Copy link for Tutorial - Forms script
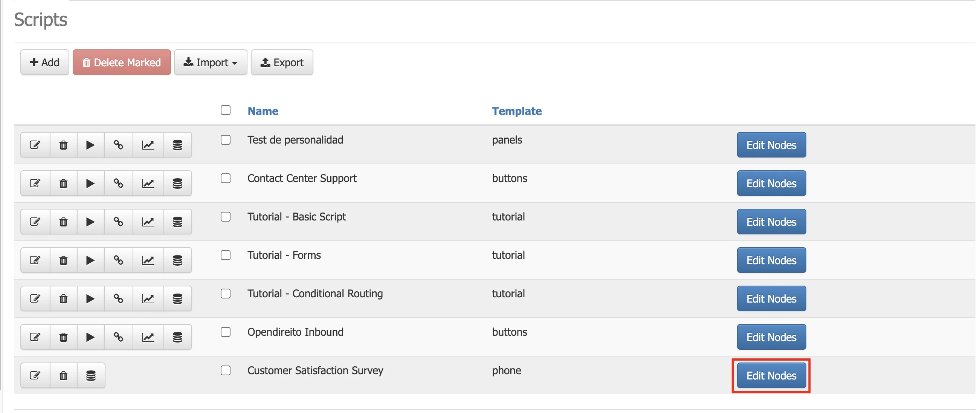Viewport: 980px width, 413px height. [118, 260]
